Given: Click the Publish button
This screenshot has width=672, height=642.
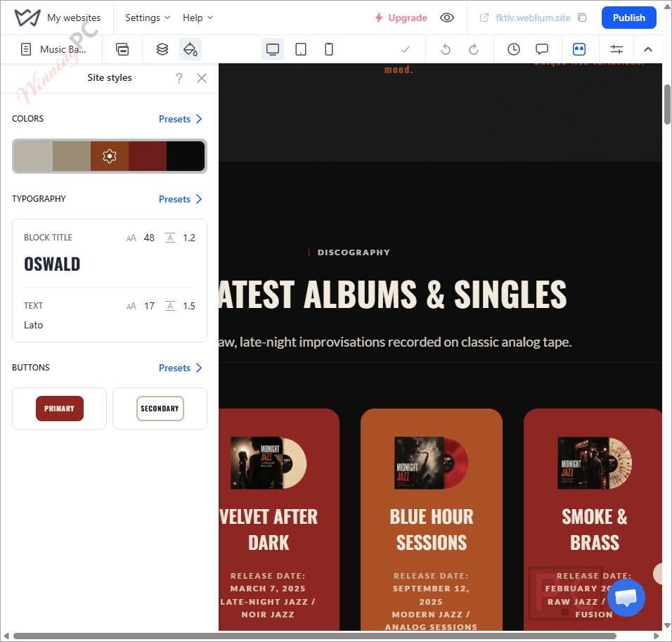Looking at the screenshot, I should click(628, 18).
